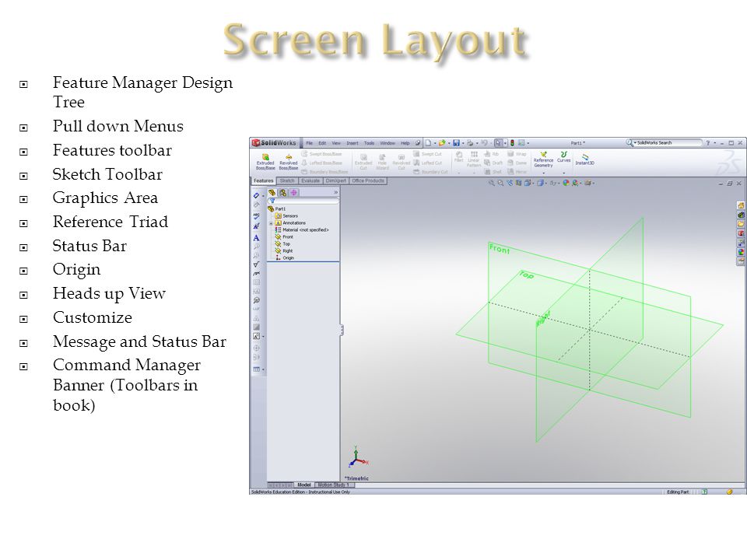Click the Curves tool

pyautogui.click(x=563, y=157)
